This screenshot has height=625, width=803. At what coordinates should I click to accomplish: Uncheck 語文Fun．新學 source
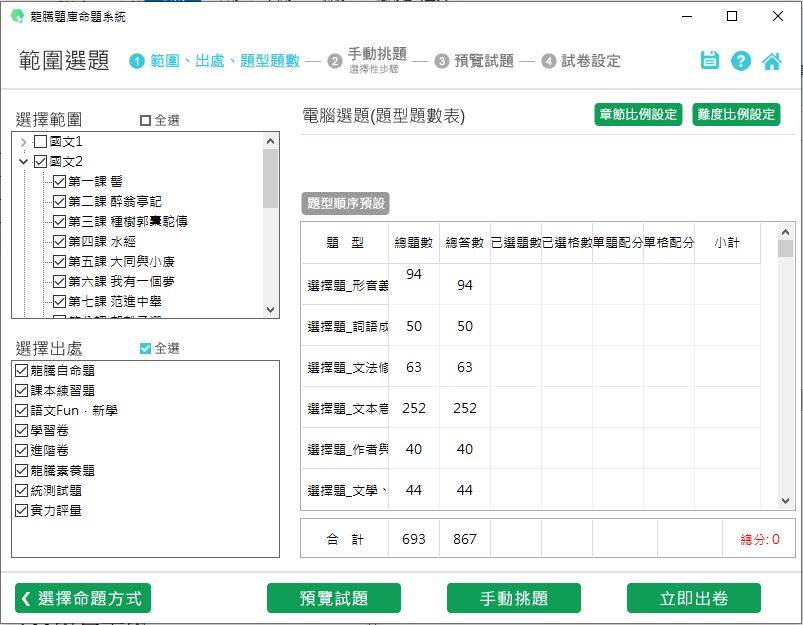pyautogui.click(x=22, y=410)
